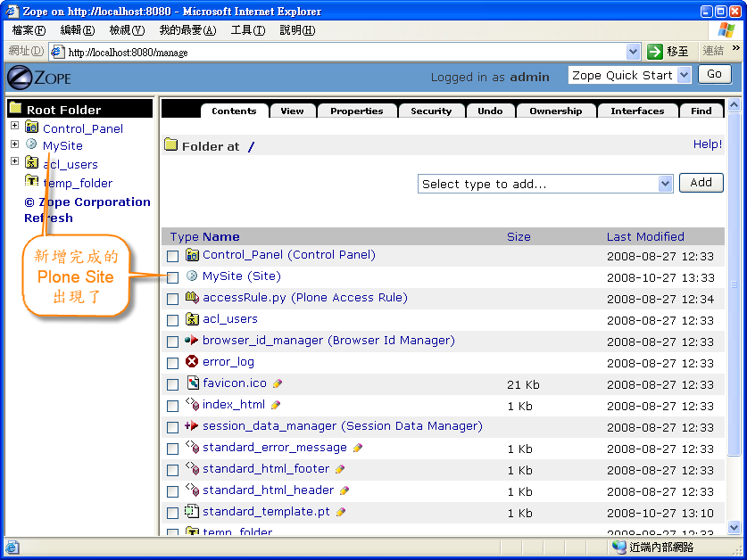Viewport: 747px width, 560px height.
Task: Click the standard_html_header row icon
Action: click(192, 490)
